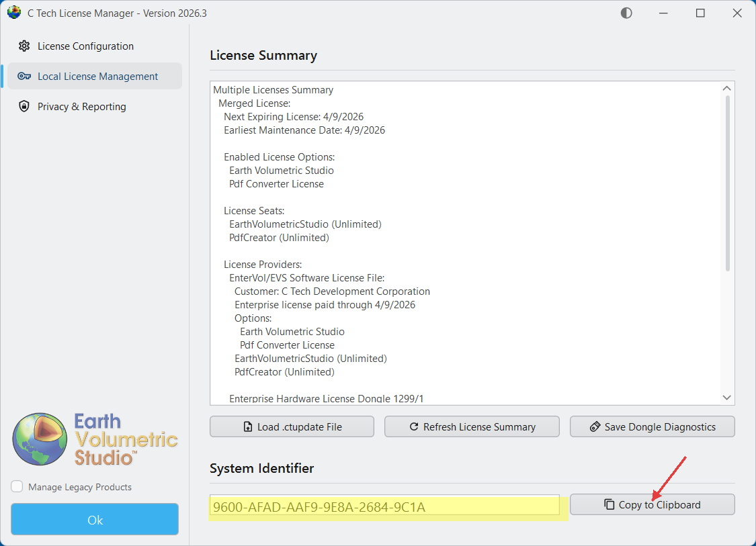Screen dimensions: 756x546
Task: Enable the Manage Legacy Products checkbox
Action: [15, 487]
